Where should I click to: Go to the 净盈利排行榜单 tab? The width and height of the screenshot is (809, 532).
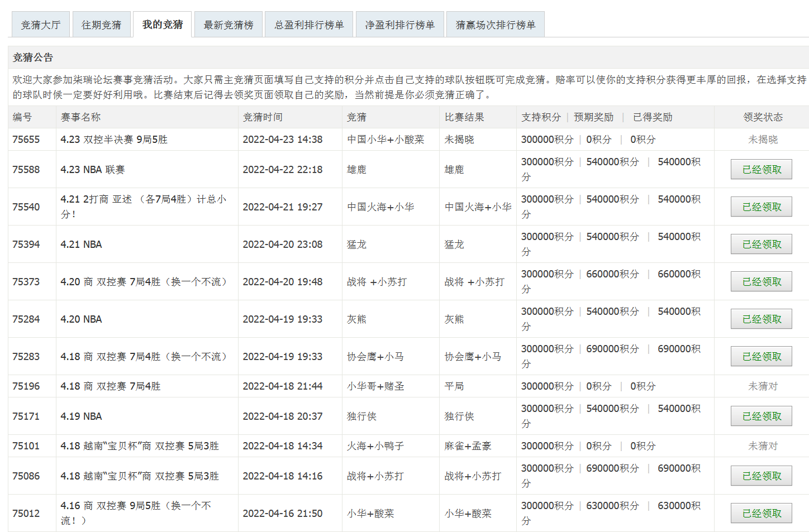point(399,25)
